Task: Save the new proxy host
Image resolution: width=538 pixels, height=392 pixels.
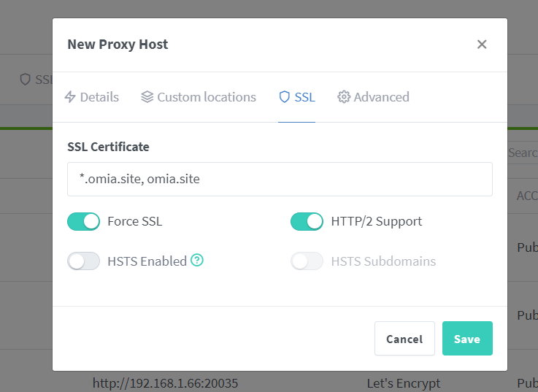Action: (467, 339)
